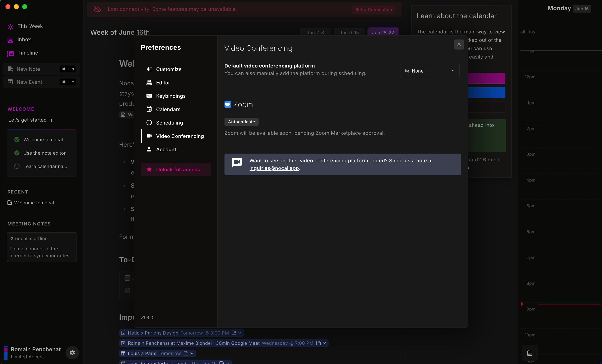Click the Unlock full access star icon

[149, 169]
